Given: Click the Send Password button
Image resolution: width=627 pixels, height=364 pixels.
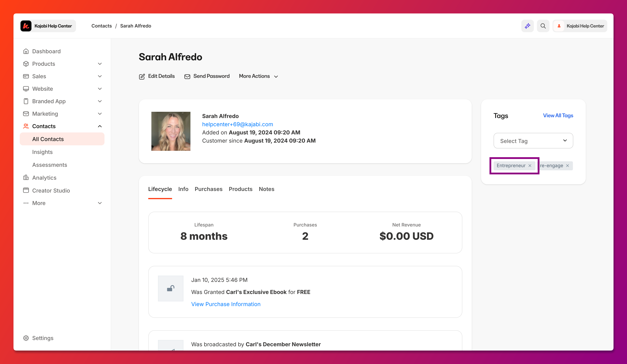Looking at the screenshot, I should tap(207, 76).
